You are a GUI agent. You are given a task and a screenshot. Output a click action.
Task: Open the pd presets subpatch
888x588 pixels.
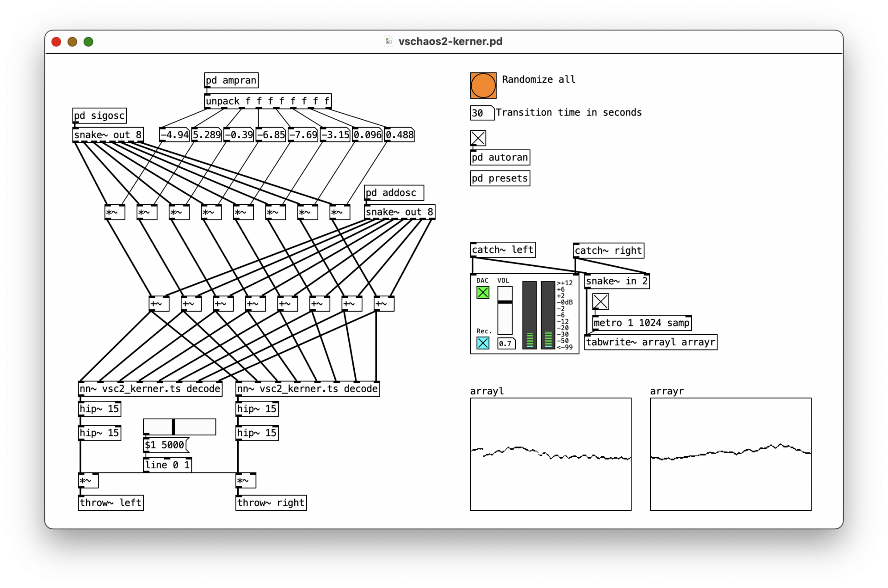pos(500,178)
